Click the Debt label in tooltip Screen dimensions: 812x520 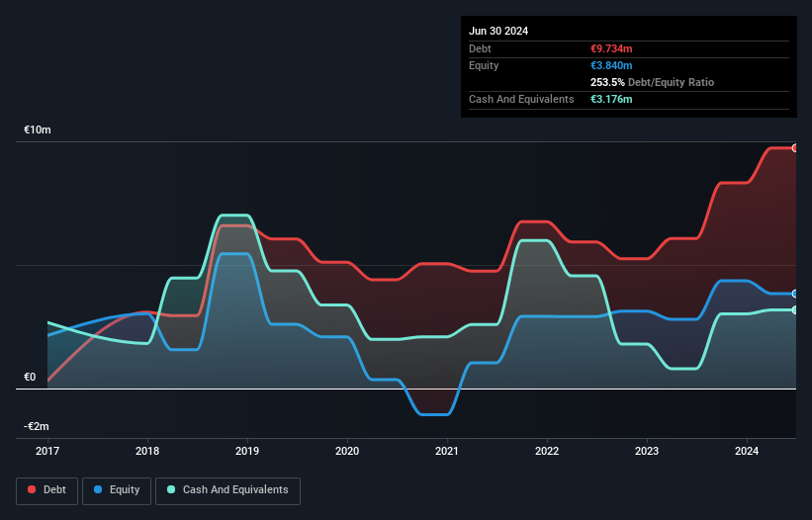click(480, 48)
